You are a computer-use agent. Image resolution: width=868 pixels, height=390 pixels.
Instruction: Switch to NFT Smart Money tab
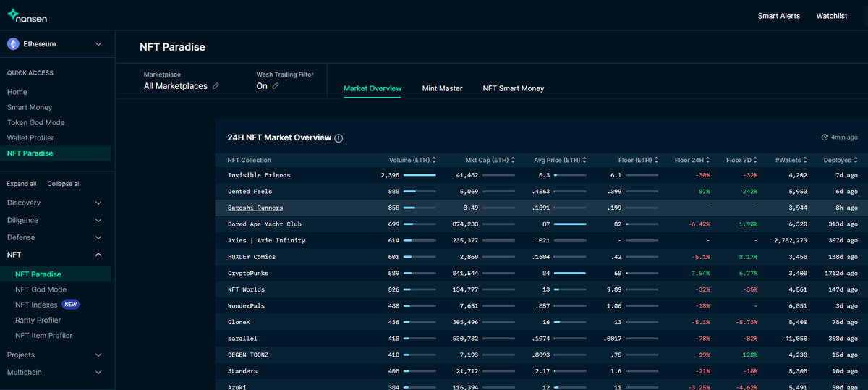point(514,88)
